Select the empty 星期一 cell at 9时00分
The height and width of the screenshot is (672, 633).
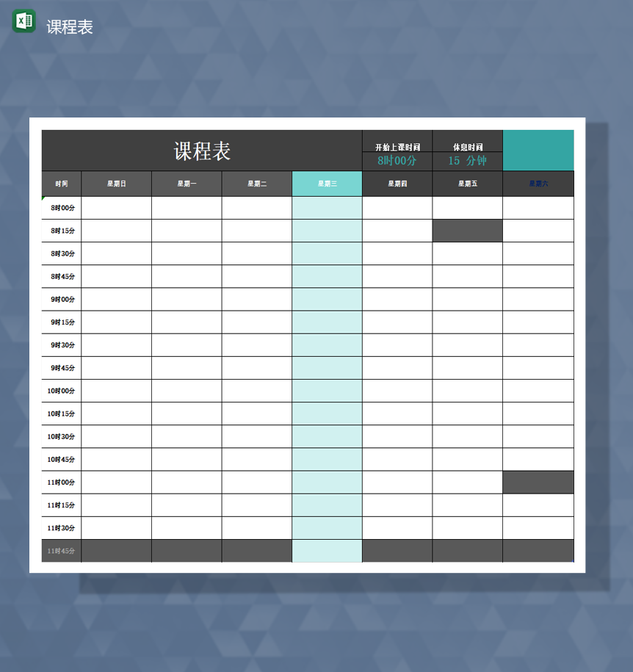click(187, 299)
